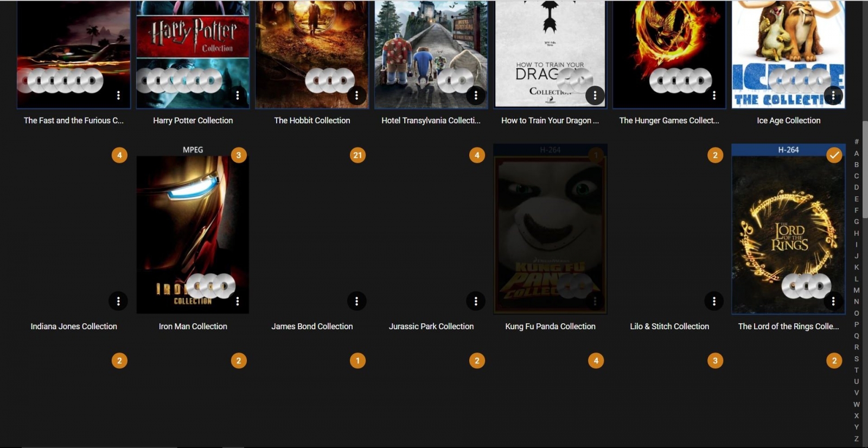868x448 pixels.
Task: Select letter L in the alphabet picker
Action: [857, 279]
